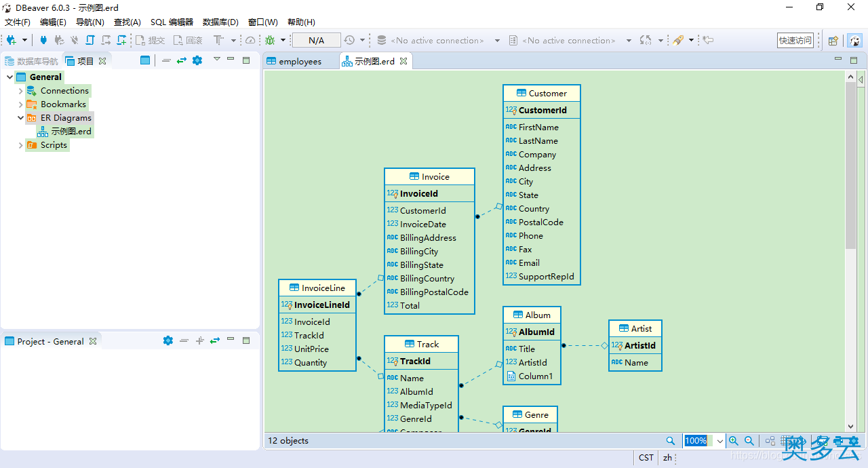Select the Artist table header
Image resolution: width=868 pixels, height=468 pixels.
coord(635,329)
